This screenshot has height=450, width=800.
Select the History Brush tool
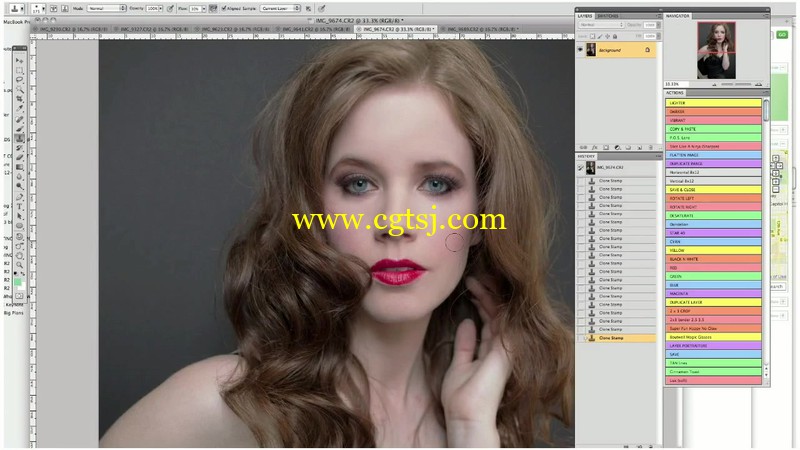point(20,147)
